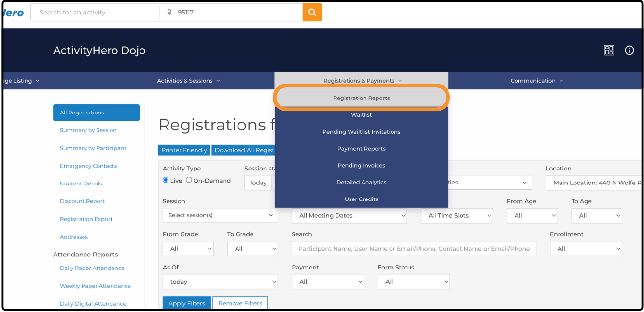Image resolution: width=644 pixels, height=312 pixels.
Task: Open the Activities & Sessions menu
Action: [x=188, y=81]
